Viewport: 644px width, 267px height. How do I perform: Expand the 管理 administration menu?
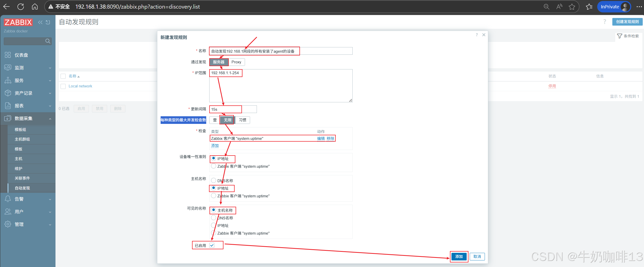pos(28,224)
